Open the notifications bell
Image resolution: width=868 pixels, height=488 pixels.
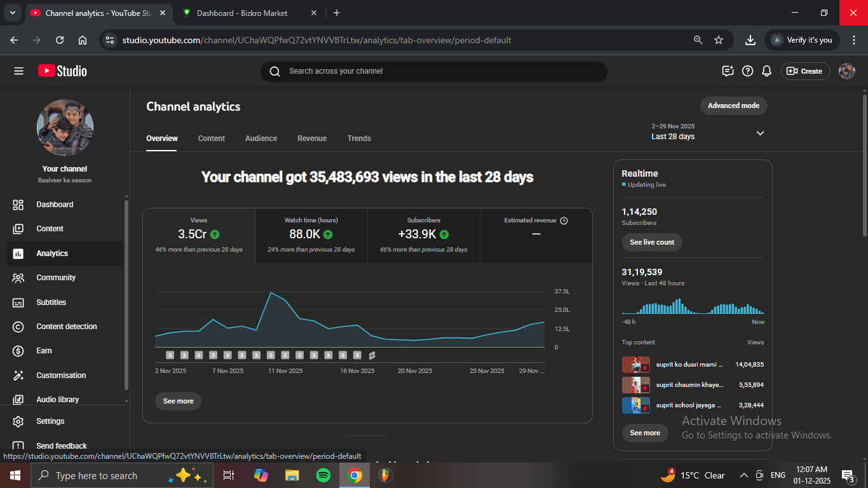(767, 71)
